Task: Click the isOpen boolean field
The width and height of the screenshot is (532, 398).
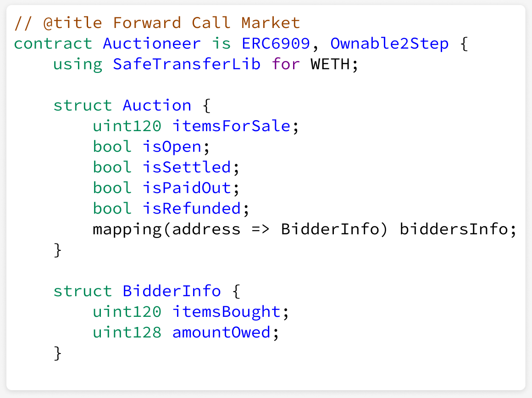Action: point(172,148)
